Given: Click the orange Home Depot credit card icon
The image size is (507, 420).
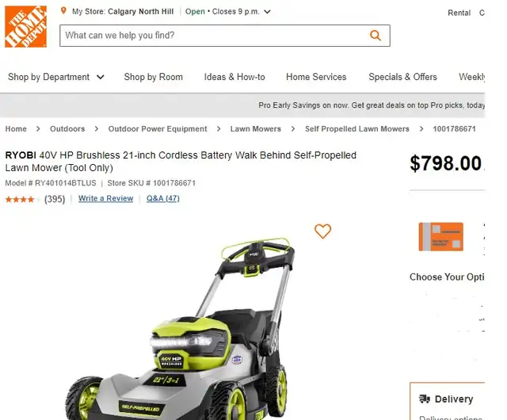Looking at the screenshot, I should (x=440, y=237).
